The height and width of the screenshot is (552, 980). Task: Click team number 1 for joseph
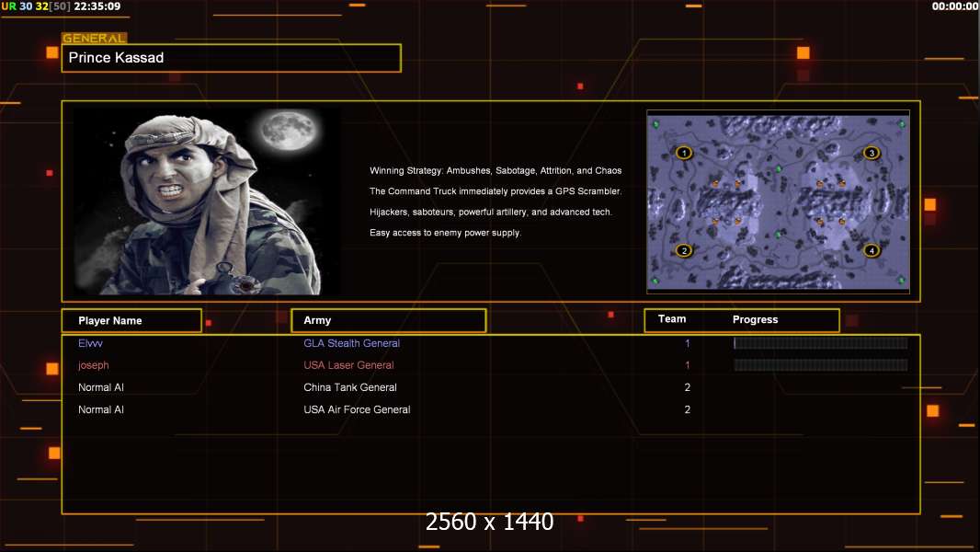[x=688, y=365]
